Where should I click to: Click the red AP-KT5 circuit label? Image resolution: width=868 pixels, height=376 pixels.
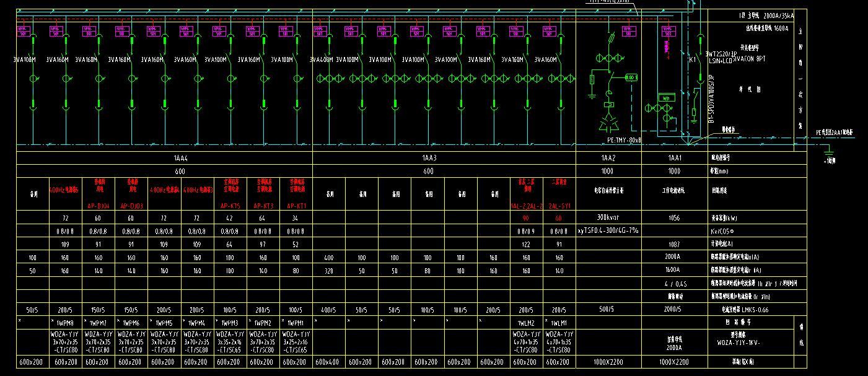[230, 206]
